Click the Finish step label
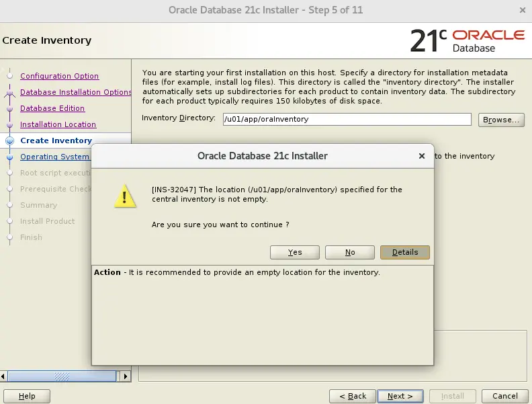Screen dimensions: 532x404 (31, 237)
